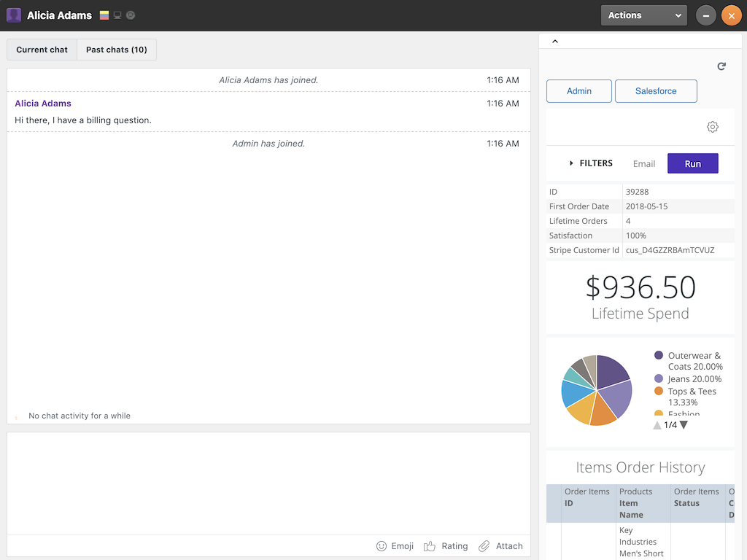Click the Outerwear & Coats legend swatch

coord(659,355)
